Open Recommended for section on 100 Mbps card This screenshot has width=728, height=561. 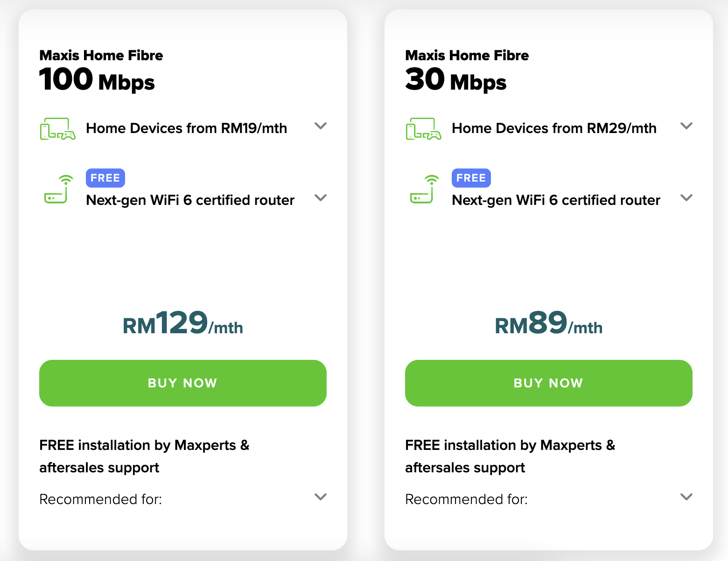pyautogui.click(x=321, y=497)
